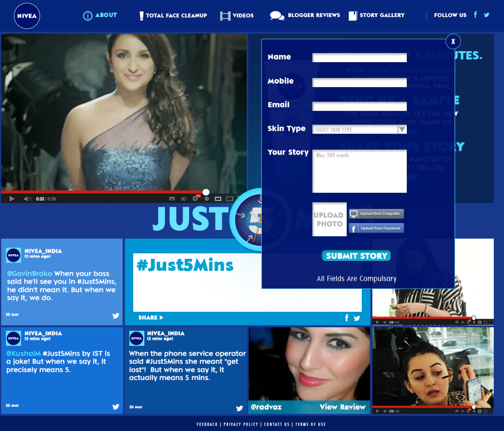Open Story Gallery page
This screenshot has height=431, width=504.
[376, 16]
